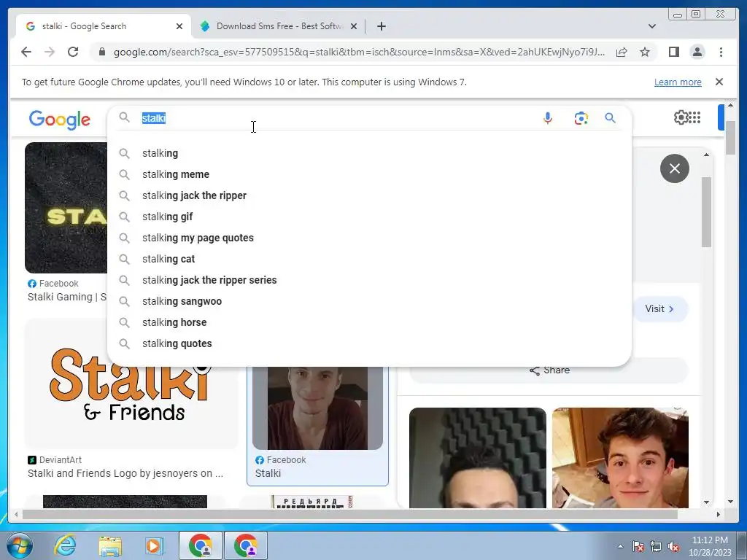Open the Windows Start menu
747x560 pixels.
(20, 545)
